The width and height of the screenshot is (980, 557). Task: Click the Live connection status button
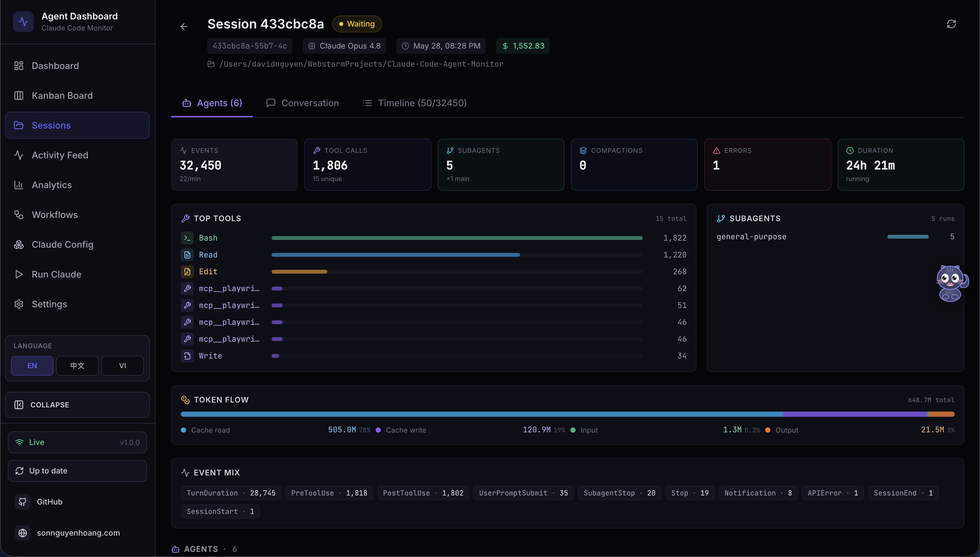click(77, 443)
